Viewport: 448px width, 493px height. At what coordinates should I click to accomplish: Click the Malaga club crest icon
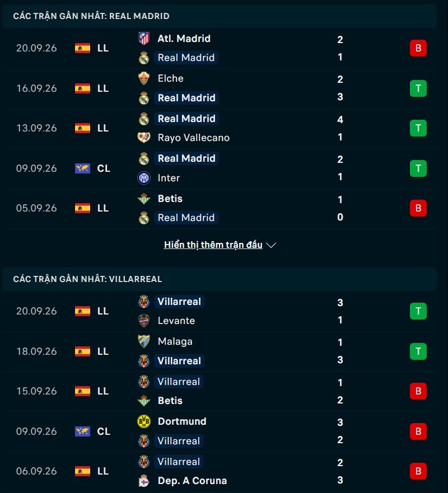[x=144, y=341]
